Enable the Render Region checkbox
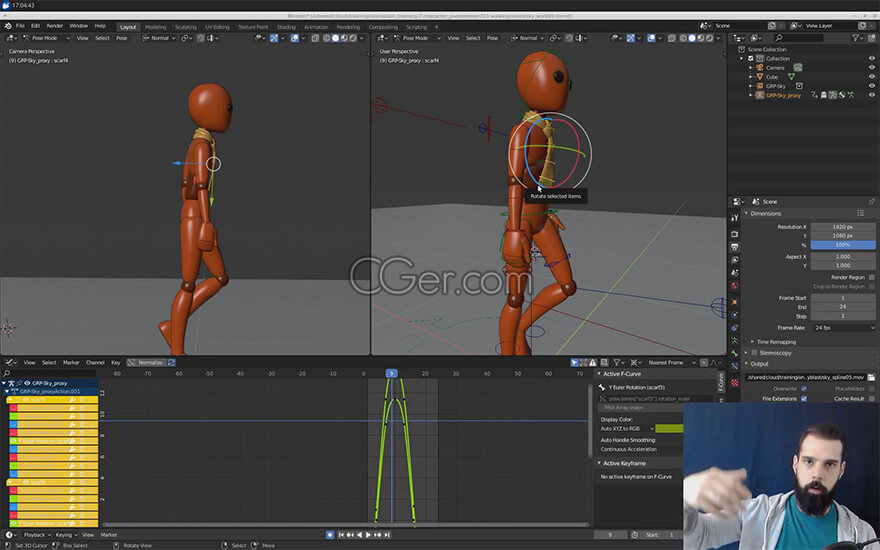 click(x=872, y=277)
